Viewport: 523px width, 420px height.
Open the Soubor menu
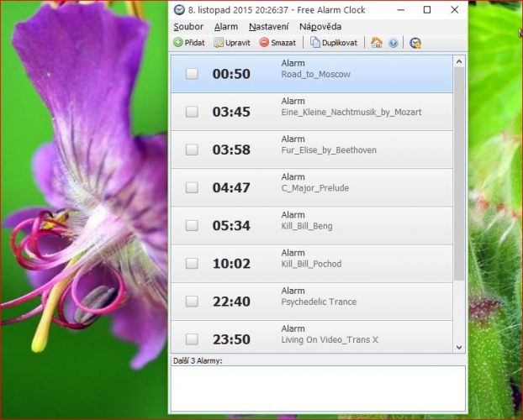[188, 27]
